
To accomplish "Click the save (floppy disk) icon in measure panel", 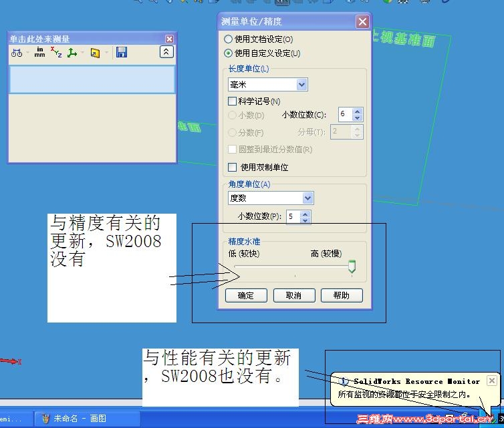I will (x=122, y=52).
